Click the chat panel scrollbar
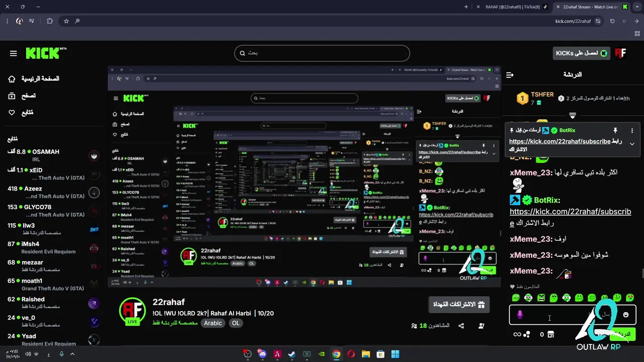 (642, 273)
